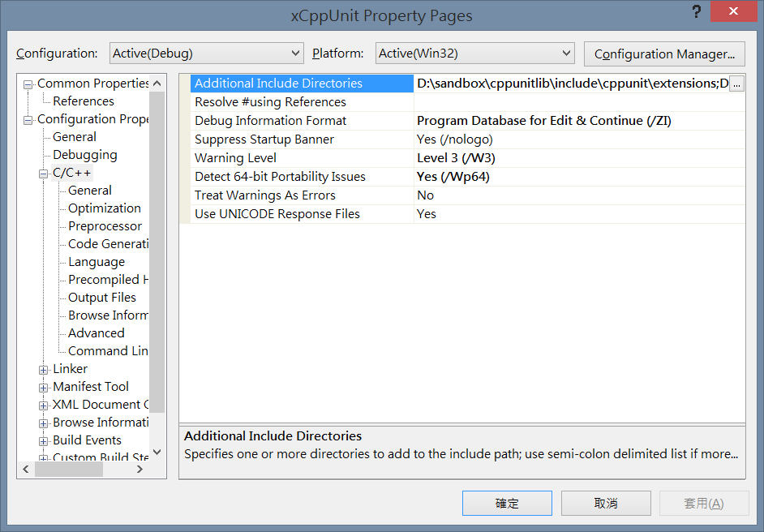Screen dimensions: 764x532
Task: Click the tree's vertical scrollbar thumb
Action: [x=157, y=252]
